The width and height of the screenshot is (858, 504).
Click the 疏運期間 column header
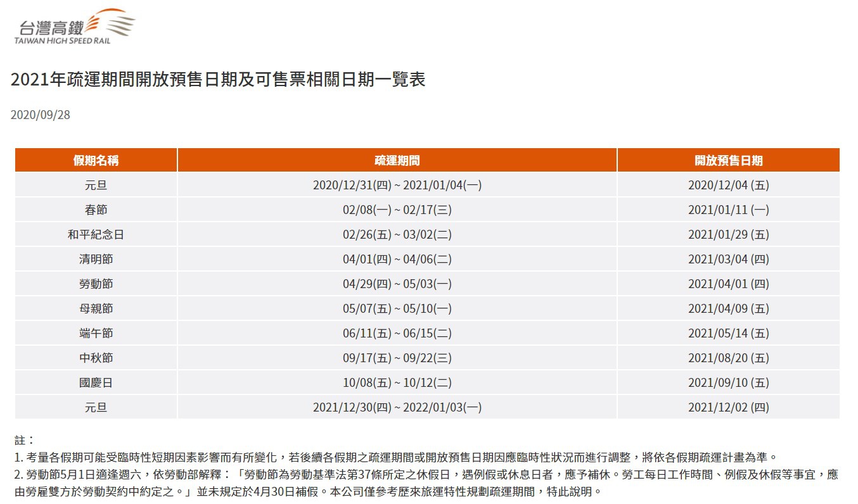click(x=397, y=160)
